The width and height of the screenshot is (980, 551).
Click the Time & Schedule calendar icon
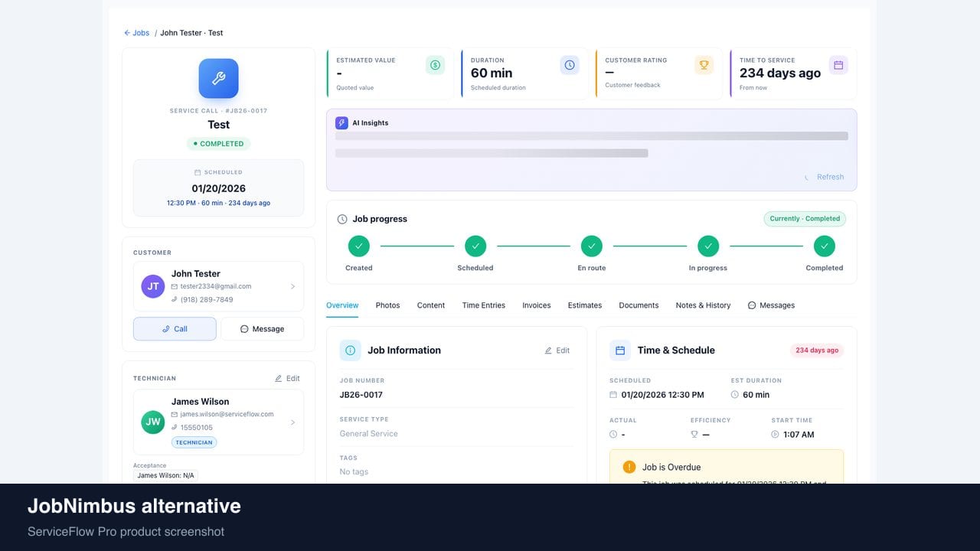pos(620,350)
